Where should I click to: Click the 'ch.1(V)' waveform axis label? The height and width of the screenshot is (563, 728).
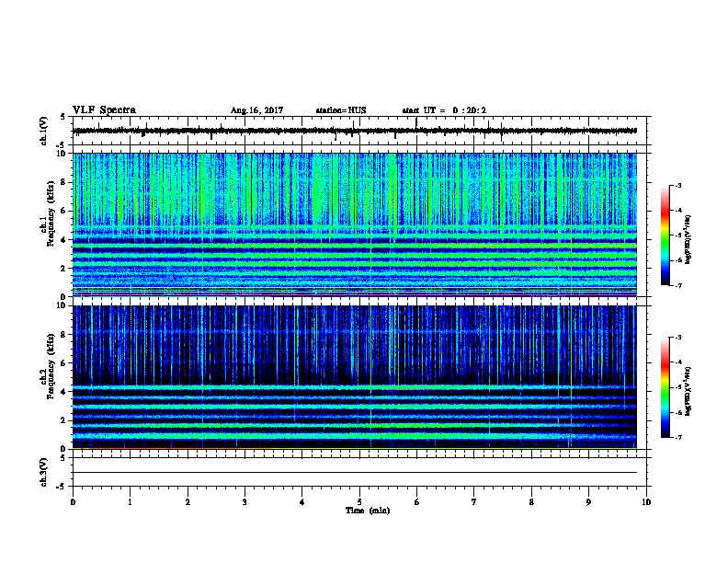[x=44, y=131]
